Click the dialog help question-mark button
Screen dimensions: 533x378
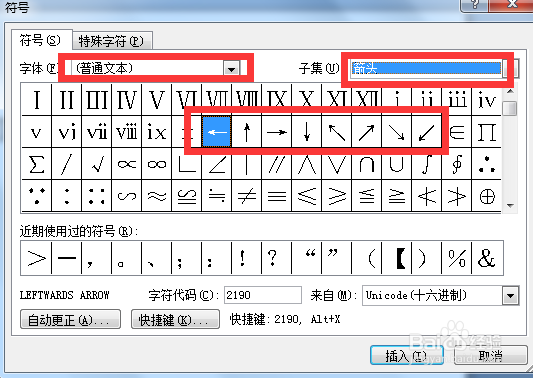475,5
